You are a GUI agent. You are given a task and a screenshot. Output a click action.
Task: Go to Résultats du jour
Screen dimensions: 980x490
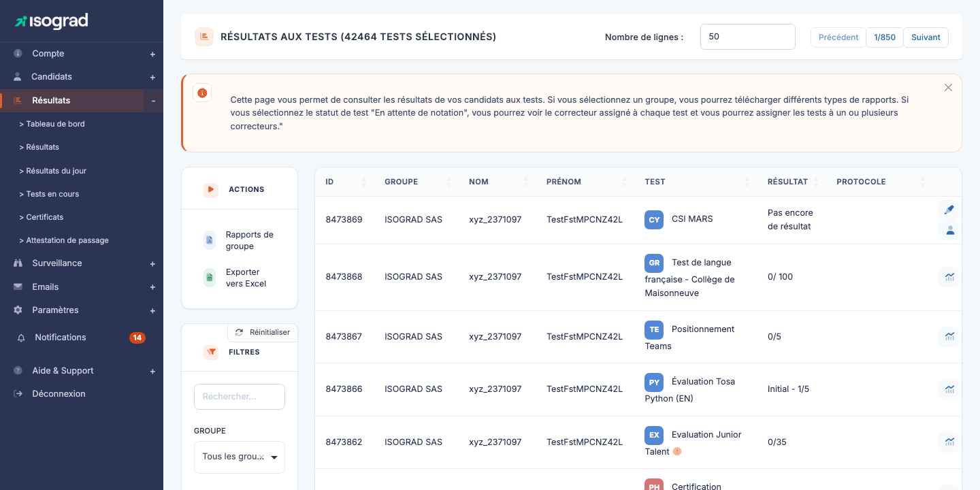[53, 171]
